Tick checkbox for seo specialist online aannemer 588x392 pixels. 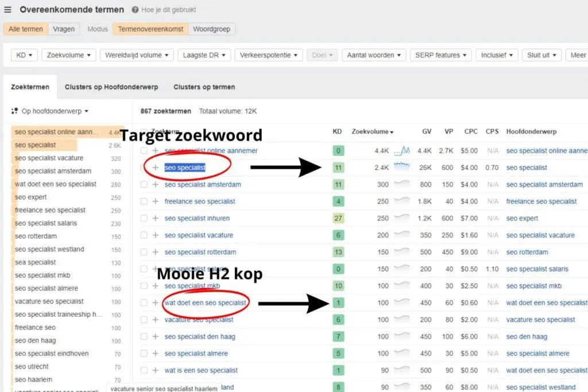tap(144, 150)
